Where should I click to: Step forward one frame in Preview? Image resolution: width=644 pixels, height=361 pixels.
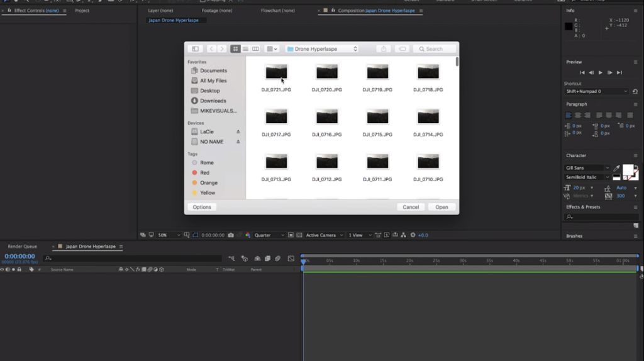(610, 73)
